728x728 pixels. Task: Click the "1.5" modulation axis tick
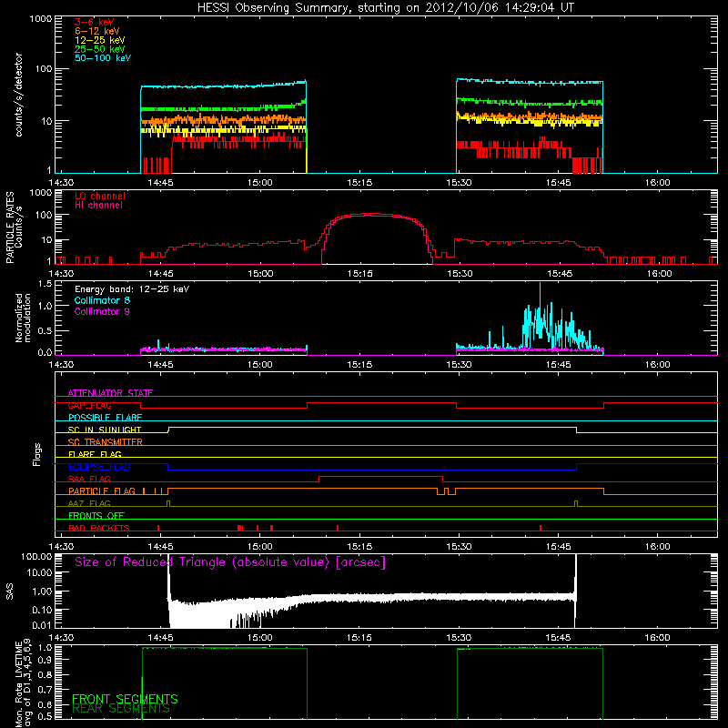[45, 284]
